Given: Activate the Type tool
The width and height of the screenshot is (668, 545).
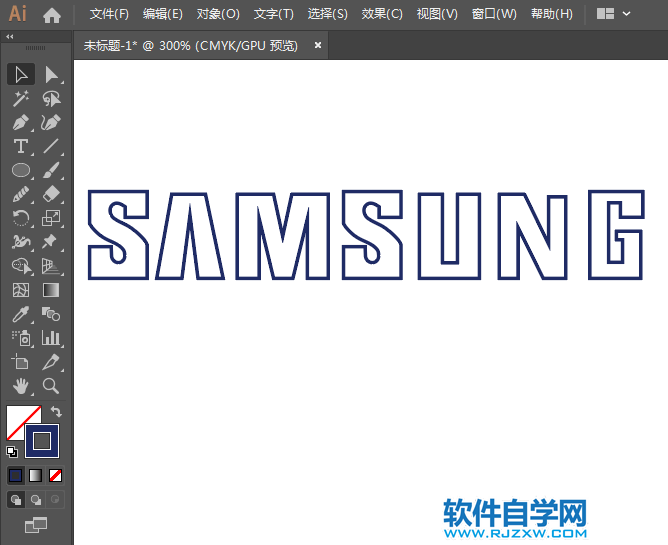Looking at the screenshot, I should 21,146.
